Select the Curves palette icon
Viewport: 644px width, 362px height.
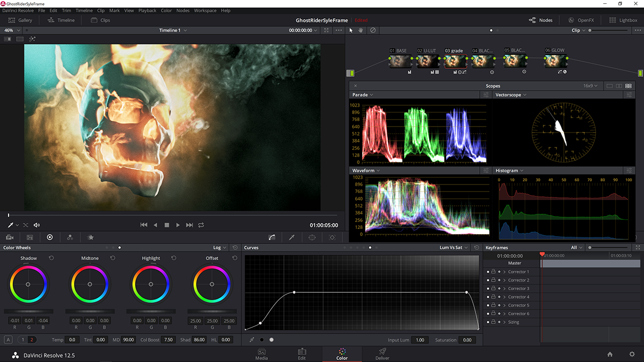(x=272, y=237)
